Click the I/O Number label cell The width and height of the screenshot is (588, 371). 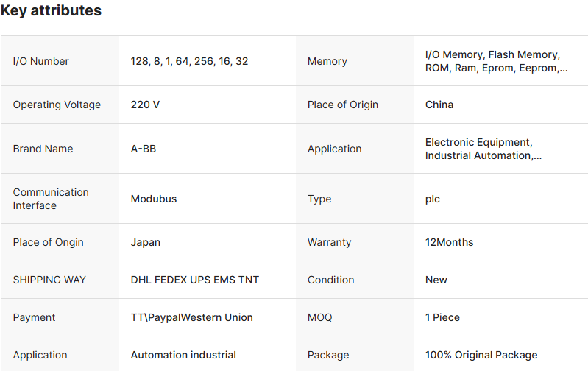[41, 61]
